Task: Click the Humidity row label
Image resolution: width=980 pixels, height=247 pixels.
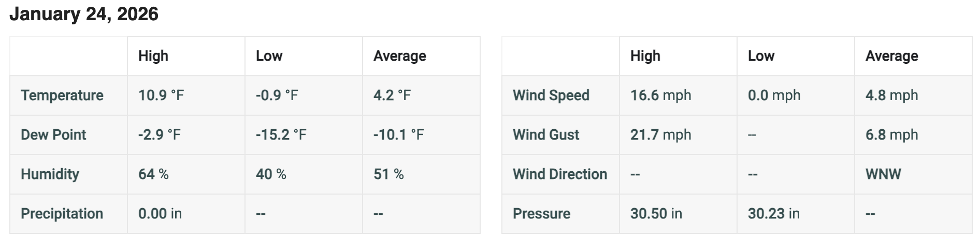Action: (50, 174)
